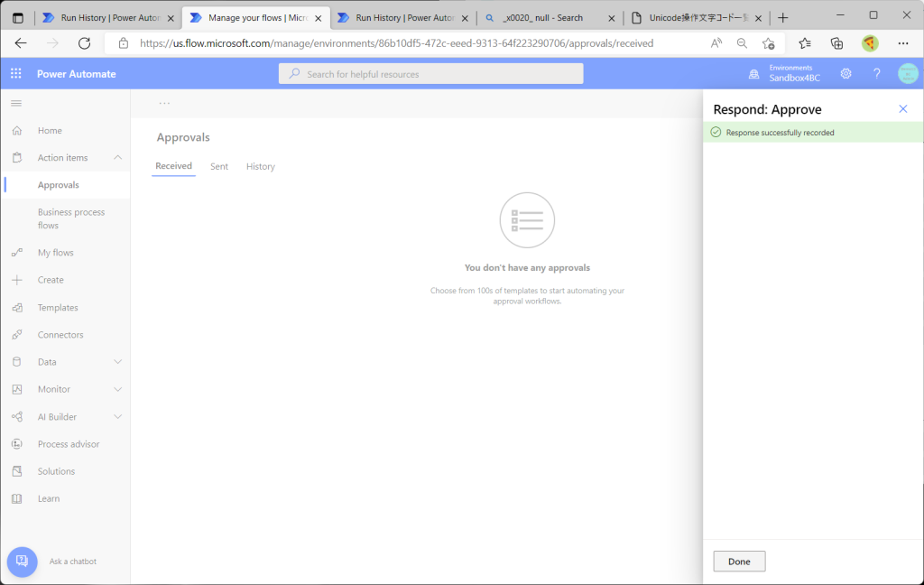Switch to the Sent tab

219,166
